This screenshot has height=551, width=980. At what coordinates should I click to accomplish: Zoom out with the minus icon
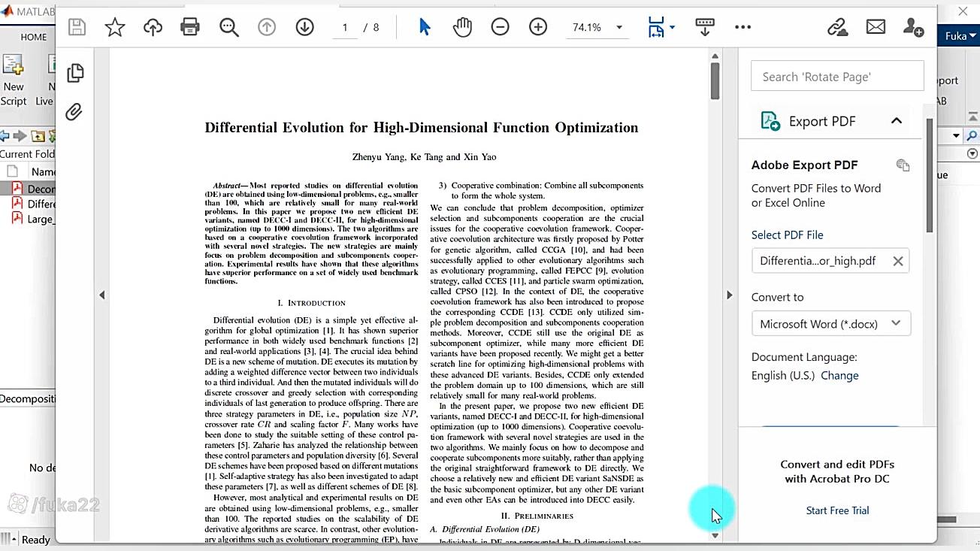[x=500, y=28]
